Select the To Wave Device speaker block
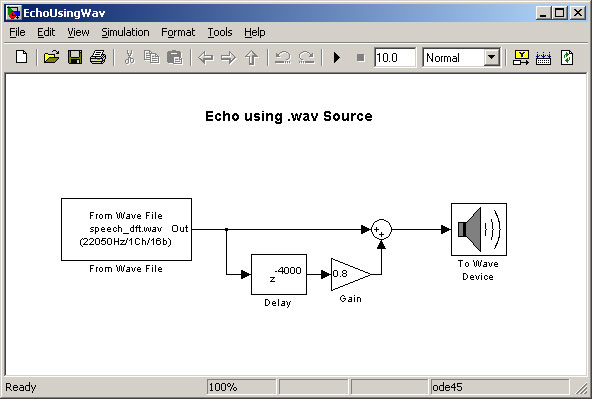Screen dimensions: 592x399 (x=479, y=229)
